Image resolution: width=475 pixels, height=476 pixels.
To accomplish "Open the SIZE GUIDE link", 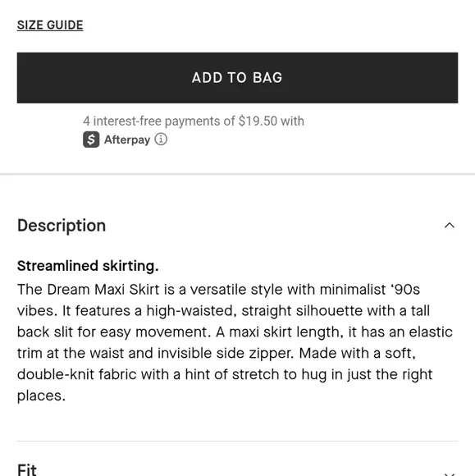I will [x=50, y=25].
